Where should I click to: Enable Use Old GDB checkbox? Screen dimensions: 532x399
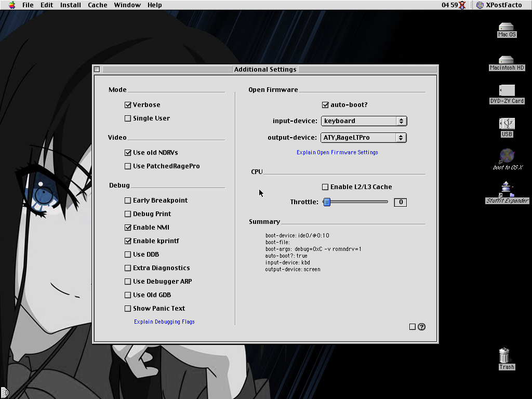(128, 295)
